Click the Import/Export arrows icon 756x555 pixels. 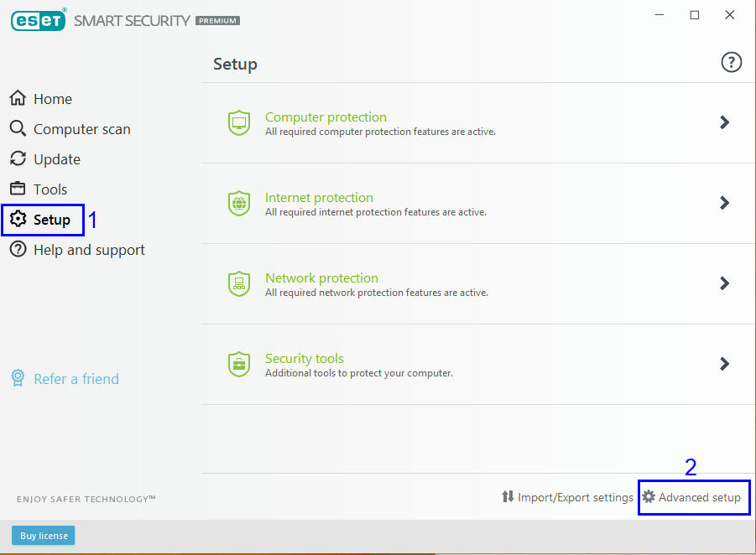click(x=508, y=496)
